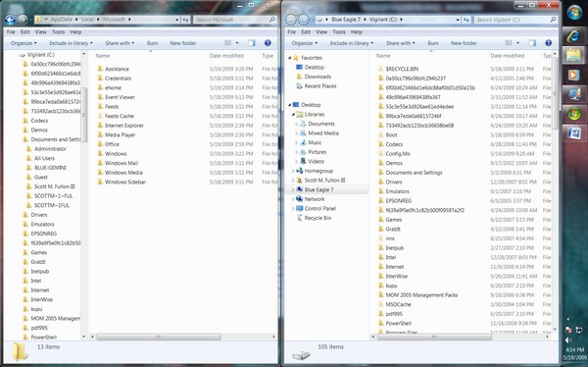Click the Help question mark icon in the left window
The image size is (588, 367).
point(268,43)
